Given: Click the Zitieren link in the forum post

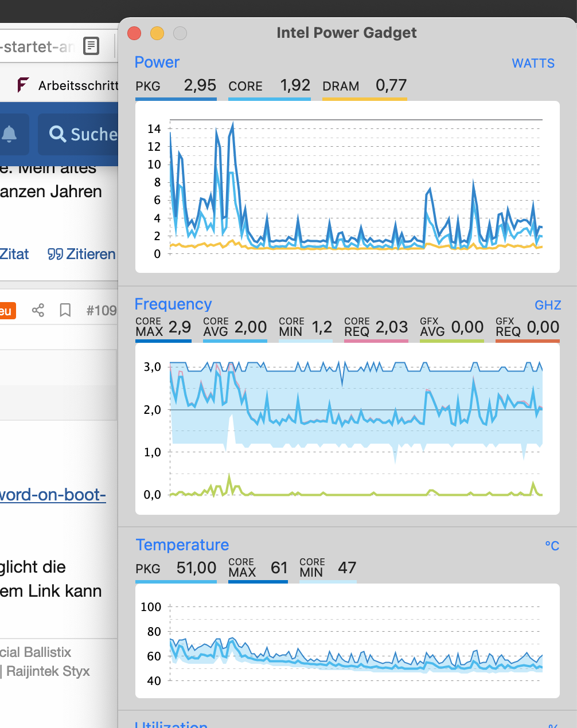Looking at the screenshot, I should click(81, 254).
